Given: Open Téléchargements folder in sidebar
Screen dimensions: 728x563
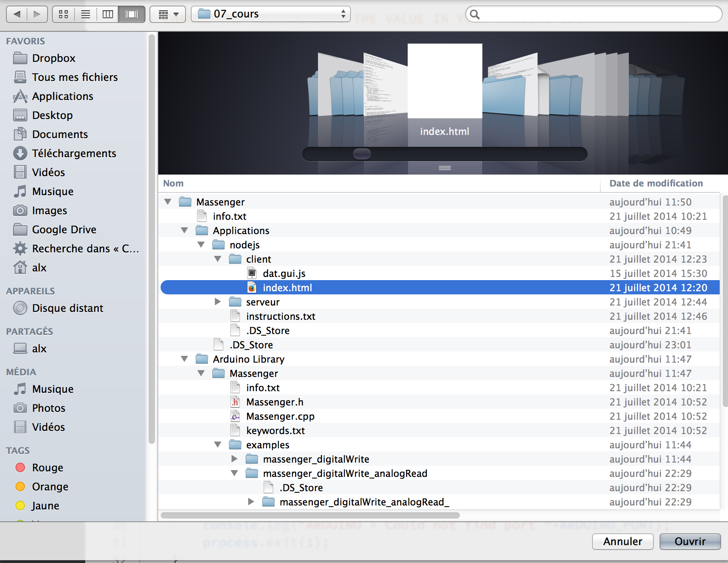Looking at the screenshot, I should [x=74, y=154].
